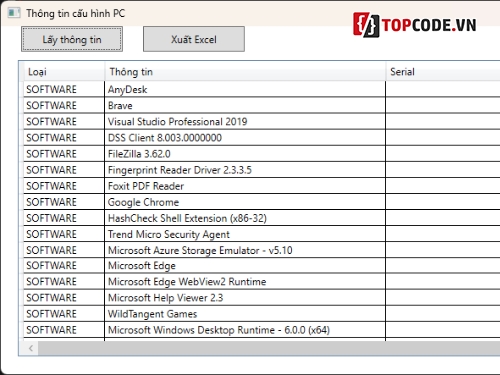Click the horizontal scrollbar track
500x375 pixels.
tap(269, 348)
